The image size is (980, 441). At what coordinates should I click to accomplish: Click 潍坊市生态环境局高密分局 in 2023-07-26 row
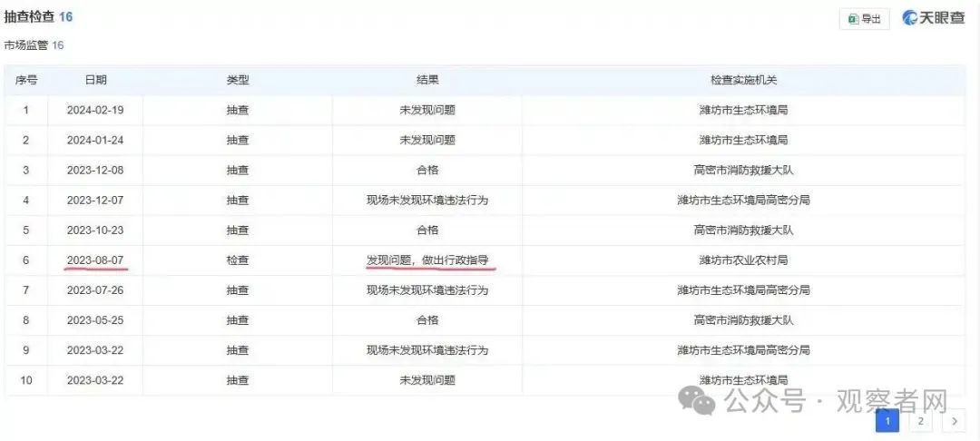(744, 289)
